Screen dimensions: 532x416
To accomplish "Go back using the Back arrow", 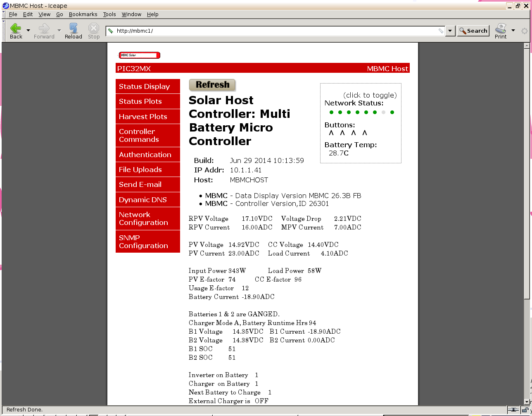I will (x=16, y=31).
